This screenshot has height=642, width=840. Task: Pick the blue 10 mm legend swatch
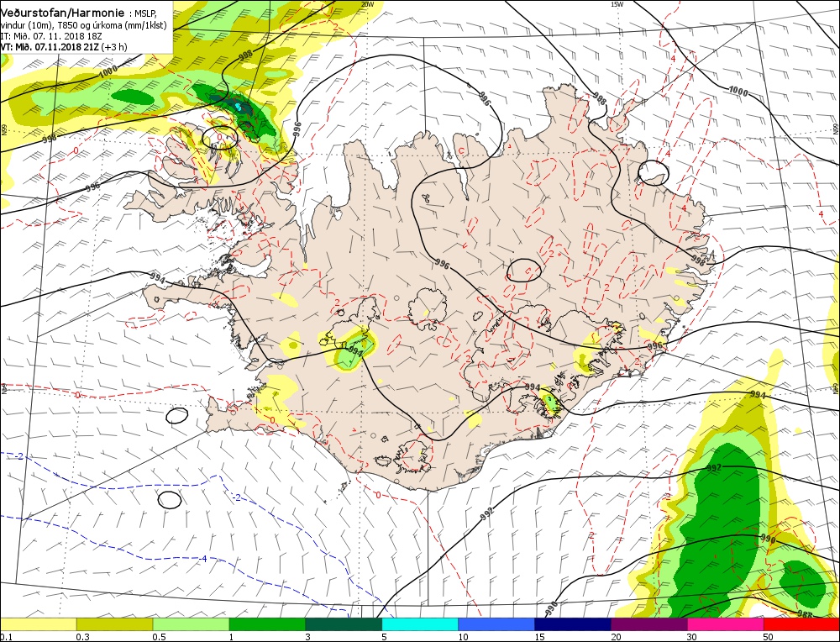click(x=496, y=624)
